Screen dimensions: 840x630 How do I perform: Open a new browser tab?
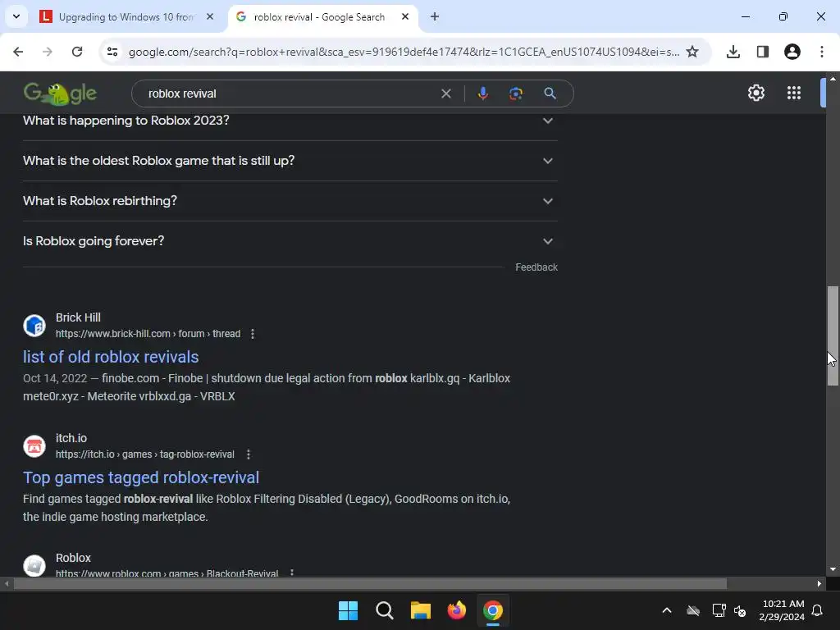[x=435, y=16]
